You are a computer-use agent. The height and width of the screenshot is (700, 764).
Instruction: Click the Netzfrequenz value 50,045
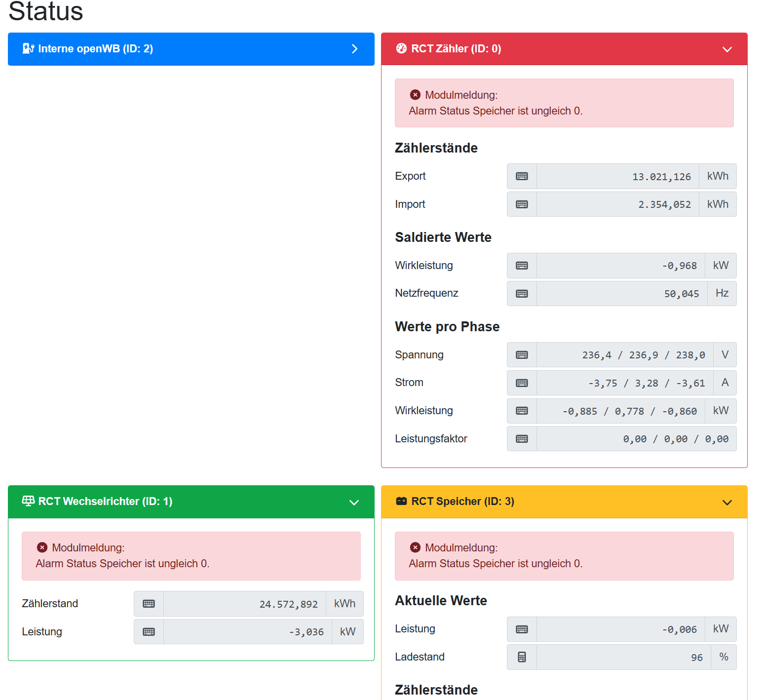622,294
